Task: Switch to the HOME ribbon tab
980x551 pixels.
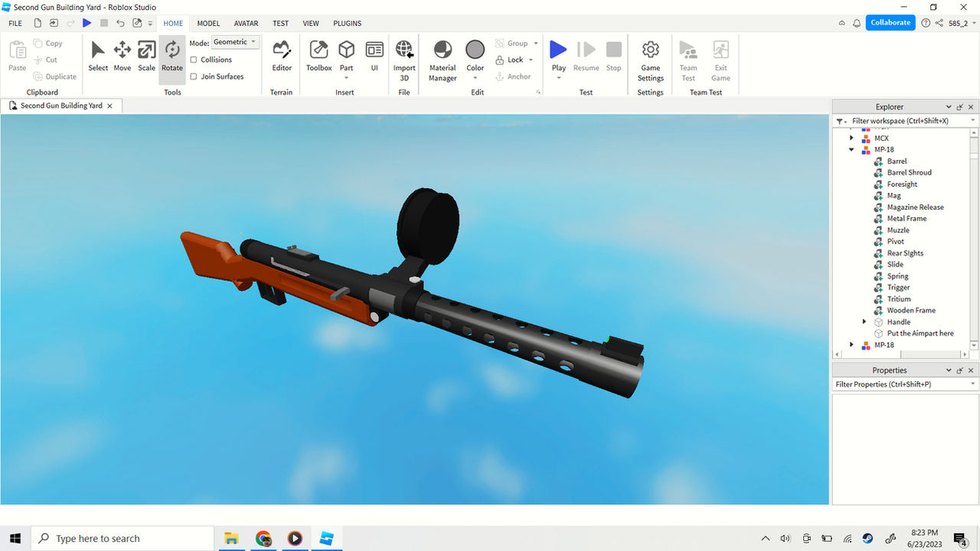Action: click(x=173, y=24)
